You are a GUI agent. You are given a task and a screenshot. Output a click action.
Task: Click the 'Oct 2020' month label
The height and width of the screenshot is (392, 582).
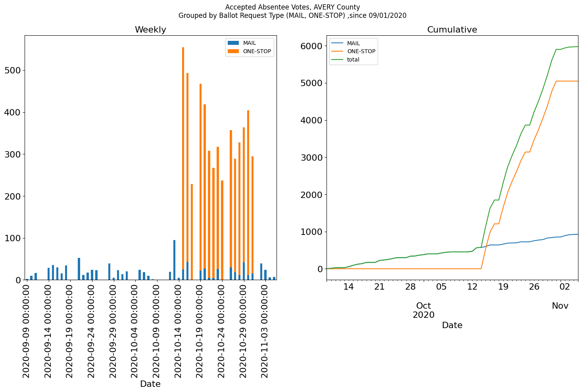(423, 310)
